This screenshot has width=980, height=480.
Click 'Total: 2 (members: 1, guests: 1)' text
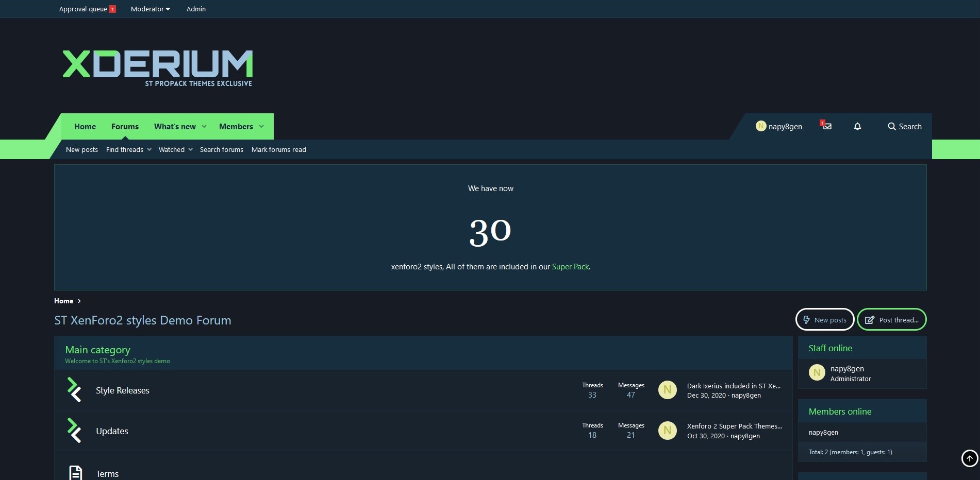[850, 452]
